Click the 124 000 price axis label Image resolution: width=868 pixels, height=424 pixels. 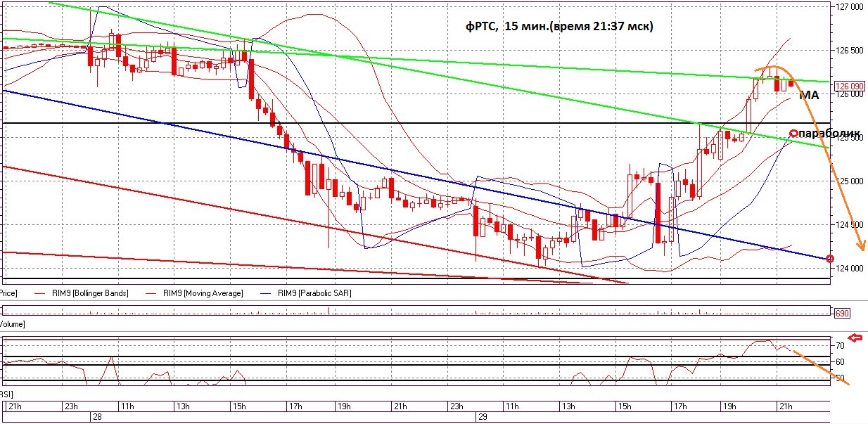click(x=849, y=268)
